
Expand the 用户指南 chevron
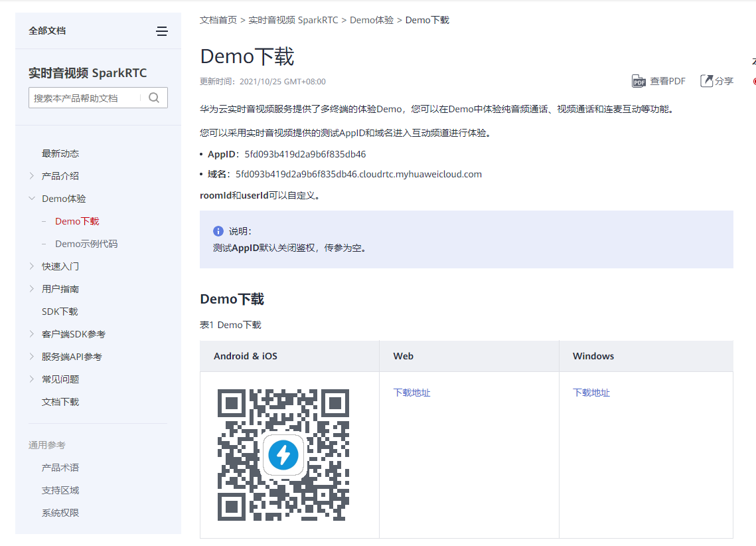pos(32,289)
